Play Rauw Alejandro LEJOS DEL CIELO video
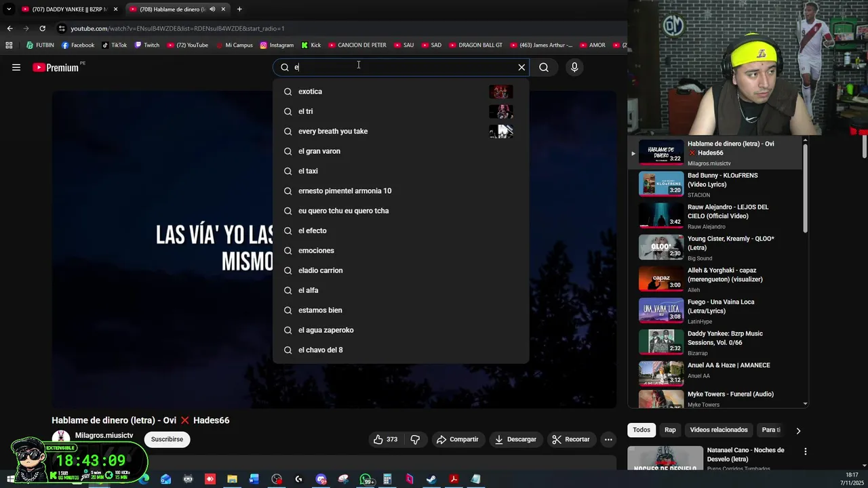Screen dimensions: 868x488 719,216
